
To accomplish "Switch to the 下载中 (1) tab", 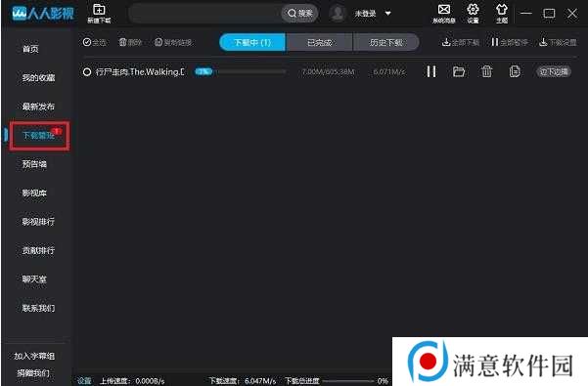I will 252,42.
